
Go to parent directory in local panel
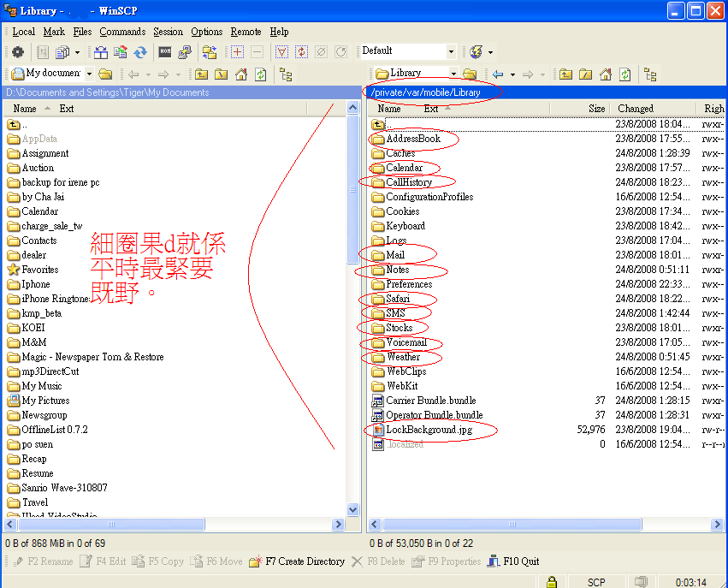point(201,74)
